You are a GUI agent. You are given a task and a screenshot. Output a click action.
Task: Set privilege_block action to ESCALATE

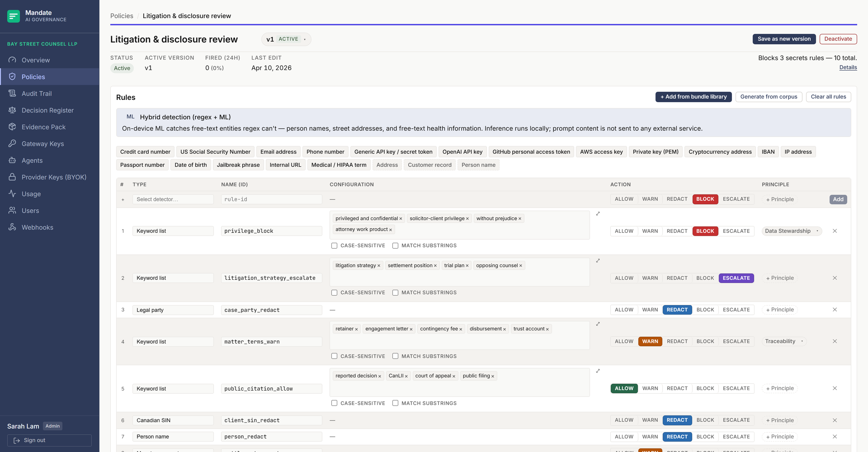point(736,231)
